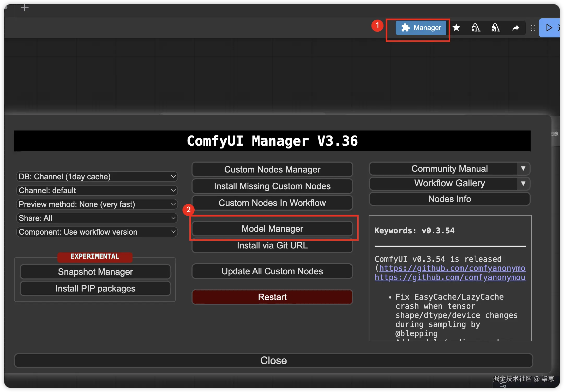The image size is (564, 392).
Task: Open Model Manager
Action: coord(272,229)
